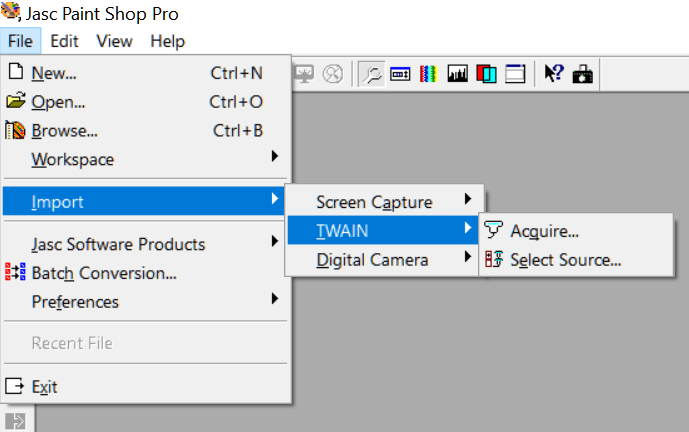The height and width of the screenshot is (432, 689).
Task: Expand the Preferences submenu
Action: pyautogui.click(x=146, y=301)
